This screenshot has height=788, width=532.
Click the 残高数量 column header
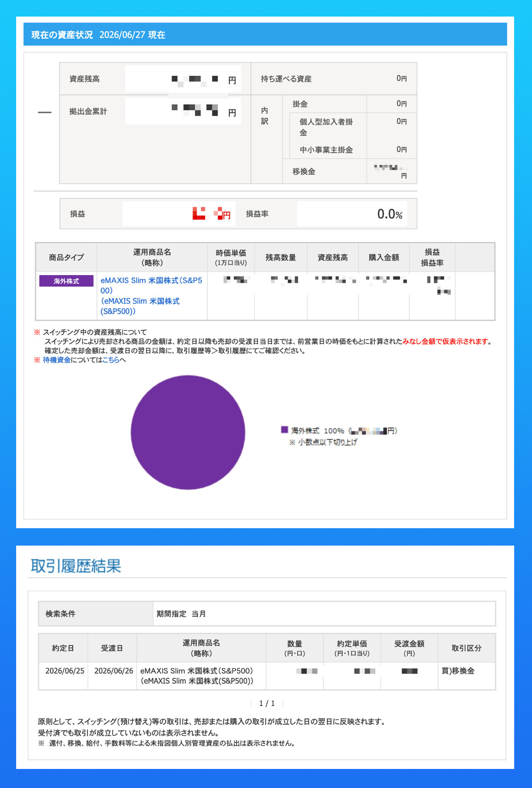[281, 257]
